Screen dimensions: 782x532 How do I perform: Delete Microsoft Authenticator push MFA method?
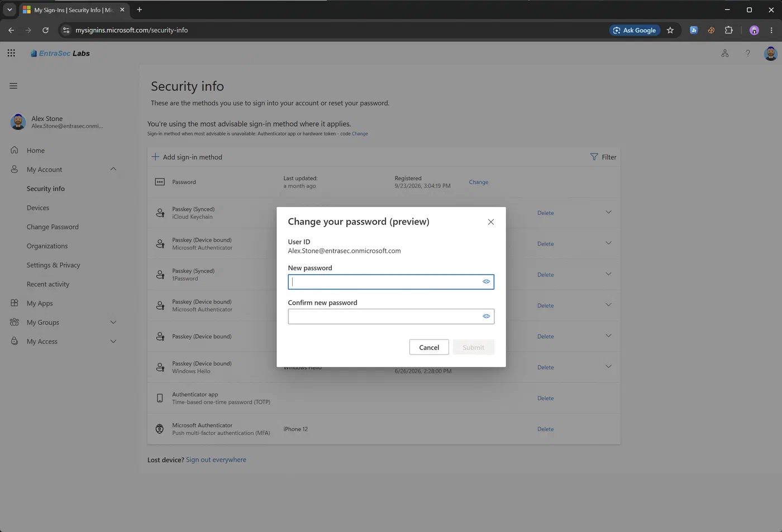coord(546,429)
